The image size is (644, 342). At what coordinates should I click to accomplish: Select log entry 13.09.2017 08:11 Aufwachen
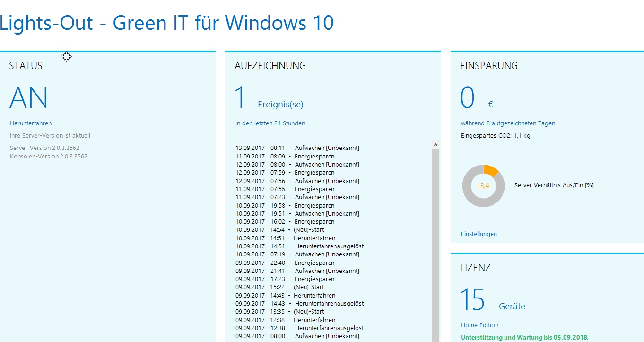pos(297,148)
